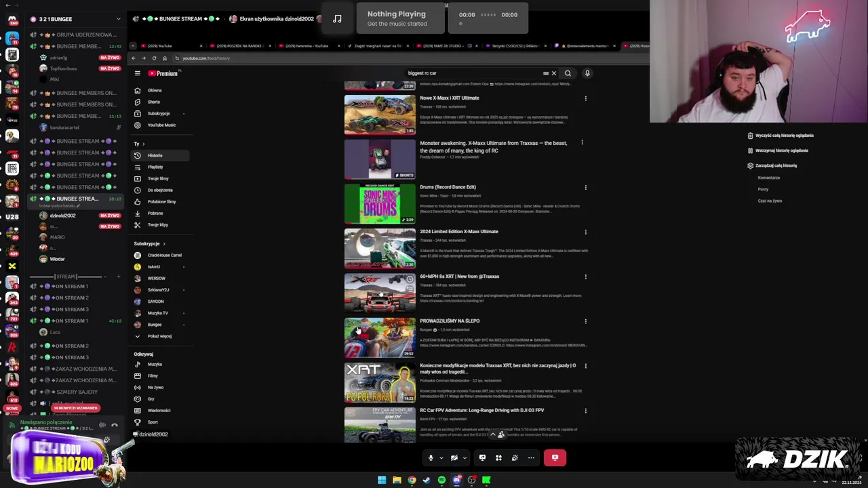This screenshot has height=488, width=868.
Task: Toggle microphone mute in stream controls
Action: click(431, 457)
